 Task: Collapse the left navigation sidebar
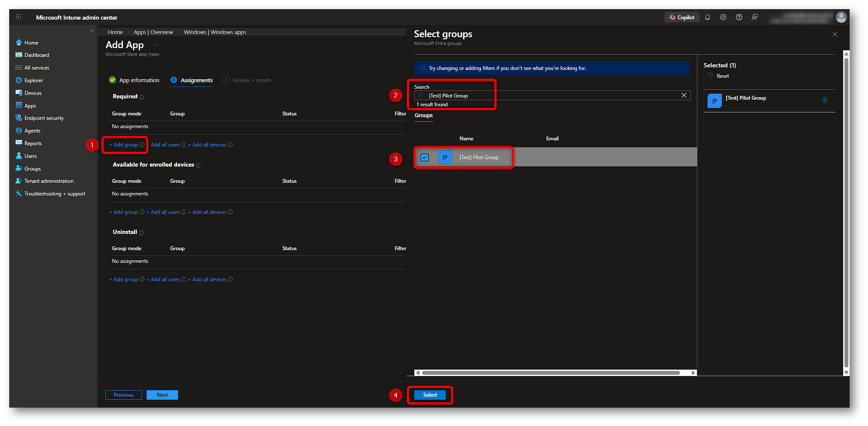tap(92, 31)
